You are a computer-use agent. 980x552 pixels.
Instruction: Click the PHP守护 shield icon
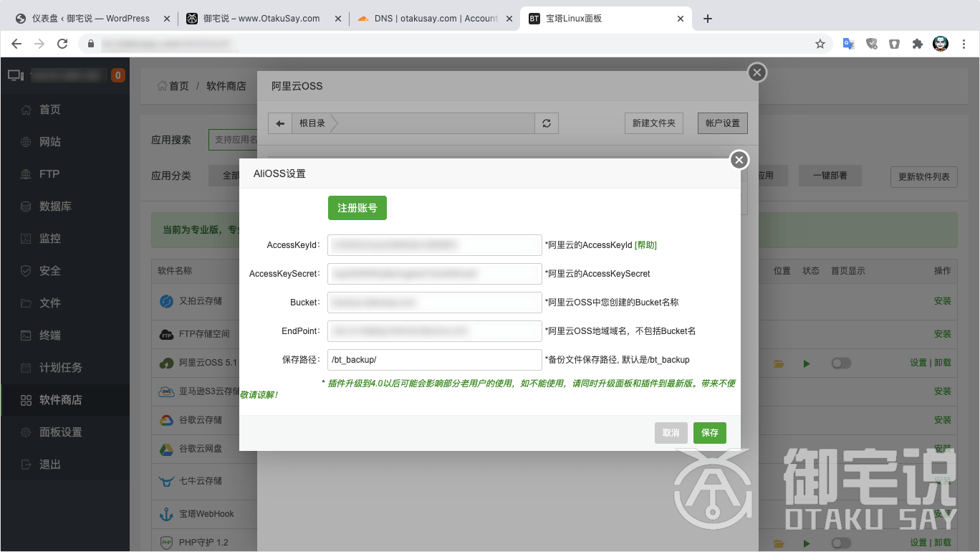(166, 542)
